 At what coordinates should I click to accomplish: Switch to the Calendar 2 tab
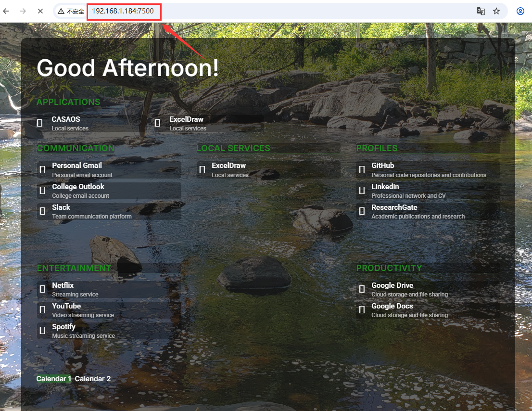93,379
